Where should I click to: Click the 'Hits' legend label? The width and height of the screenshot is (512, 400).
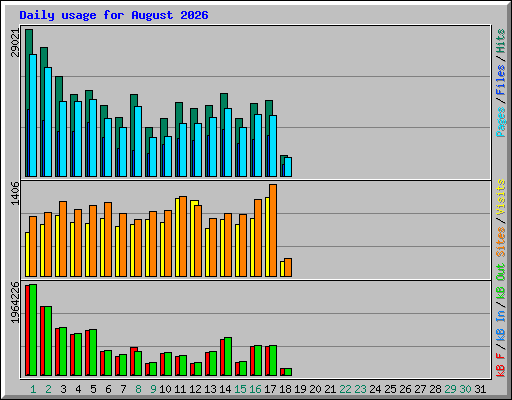pyautogui.click(x=500, y=41)
